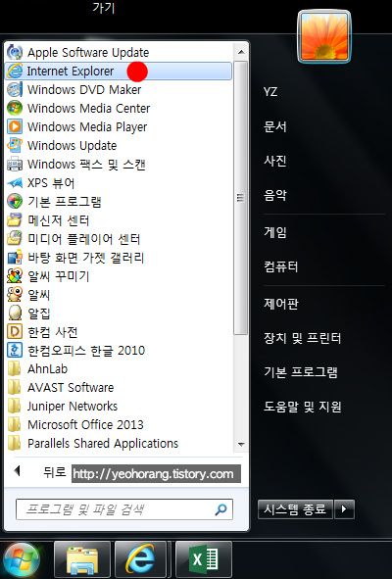The image size is (392, 579).
Task: Click the 시스템 종료 button
Action: point(295,509)
